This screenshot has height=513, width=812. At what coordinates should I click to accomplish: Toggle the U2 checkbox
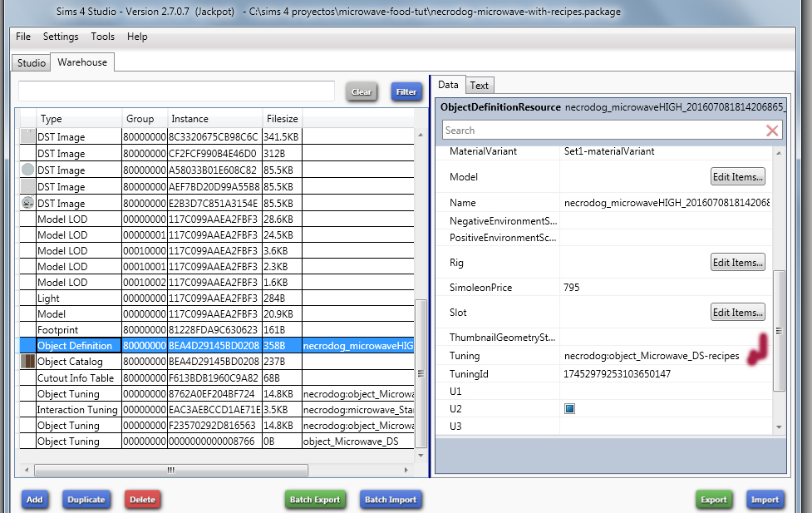coord(569,409)
